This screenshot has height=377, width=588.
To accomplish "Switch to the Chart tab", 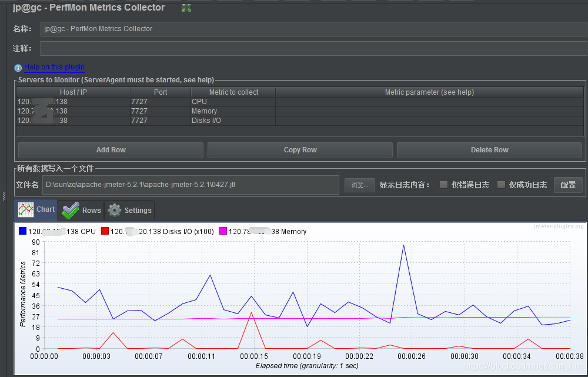I will (x=36, y=210).
